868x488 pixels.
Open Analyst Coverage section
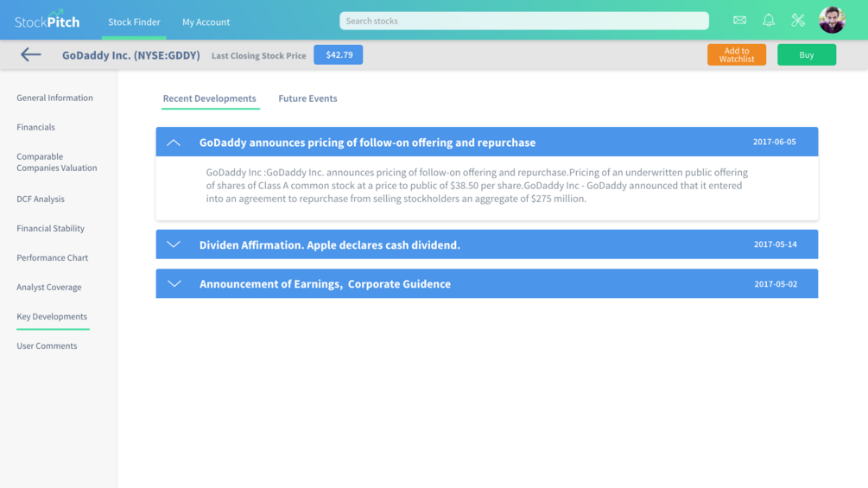coord(48,287)
